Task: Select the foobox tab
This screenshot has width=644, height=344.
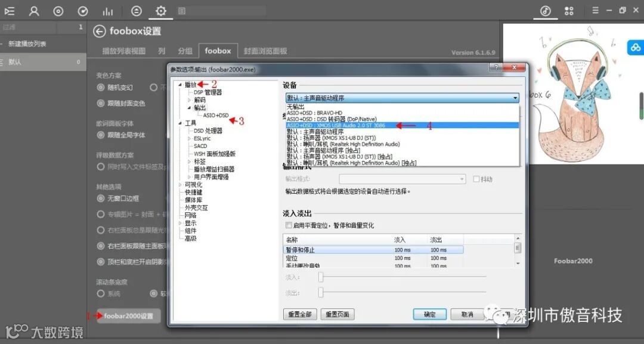Action: (218, 51)
